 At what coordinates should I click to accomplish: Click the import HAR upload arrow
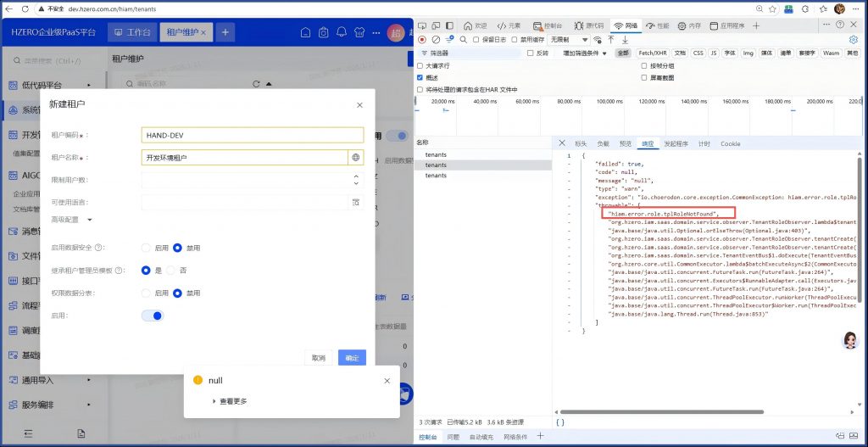tap(612, 39)
